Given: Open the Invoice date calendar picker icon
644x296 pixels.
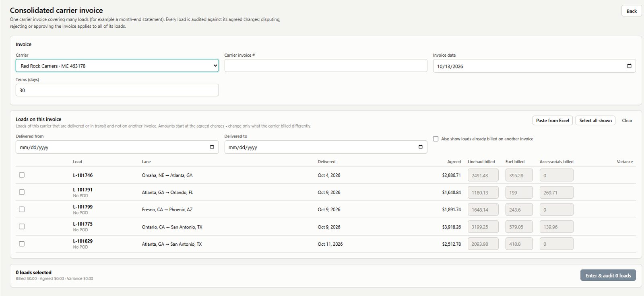Looking at the screenshot, I should tap(629, 66).
